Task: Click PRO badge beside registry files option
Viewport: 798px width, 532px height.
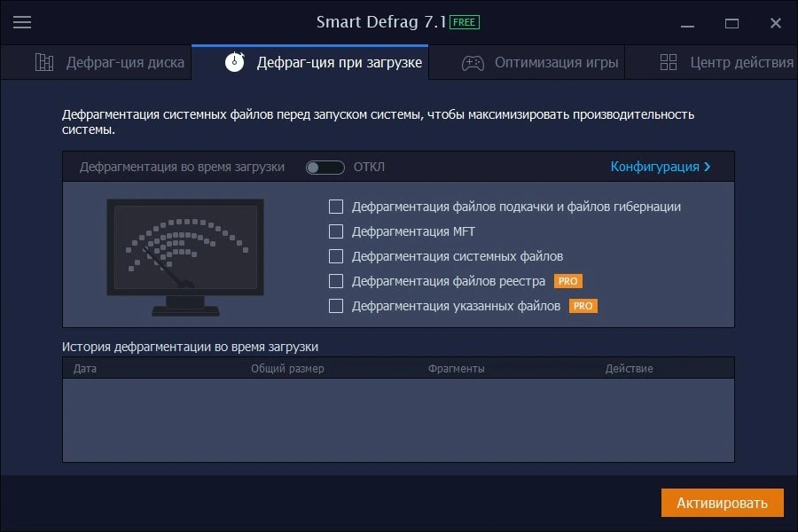Action: click(568, 281)
